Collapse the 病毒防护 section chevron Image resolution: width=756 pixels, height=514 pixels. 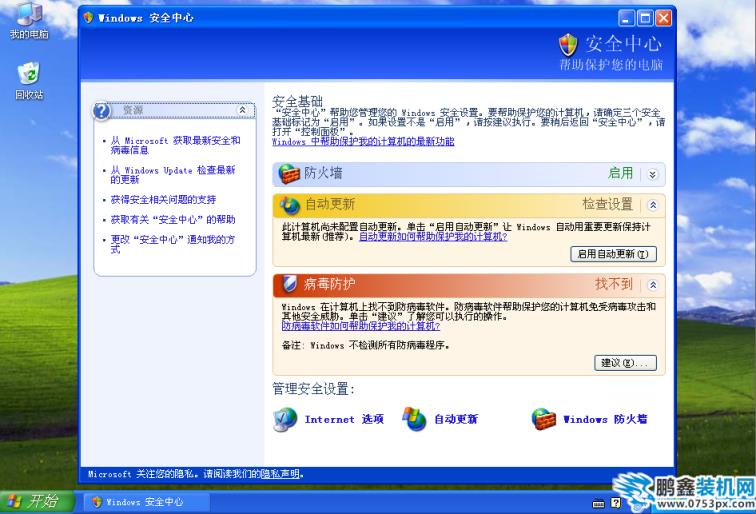coord(653,285)
